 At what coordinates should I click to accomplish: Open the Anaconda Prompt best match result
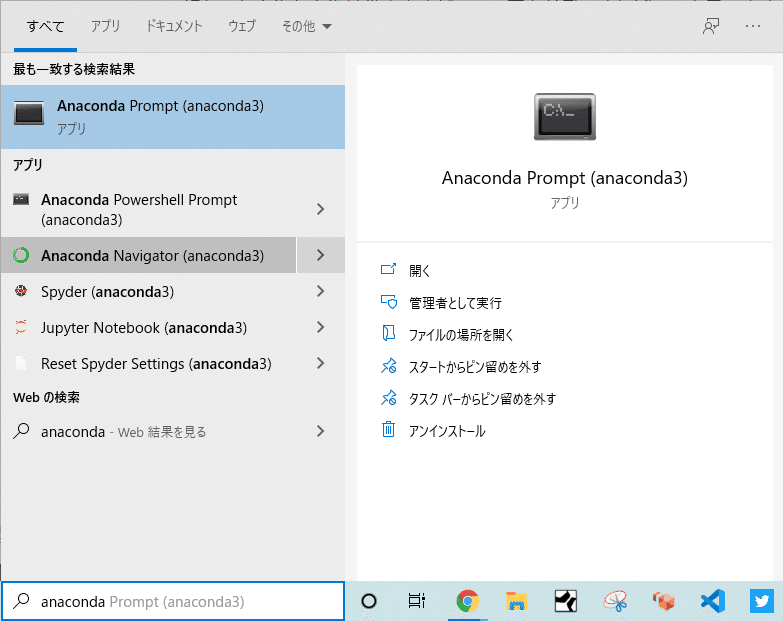173,117
